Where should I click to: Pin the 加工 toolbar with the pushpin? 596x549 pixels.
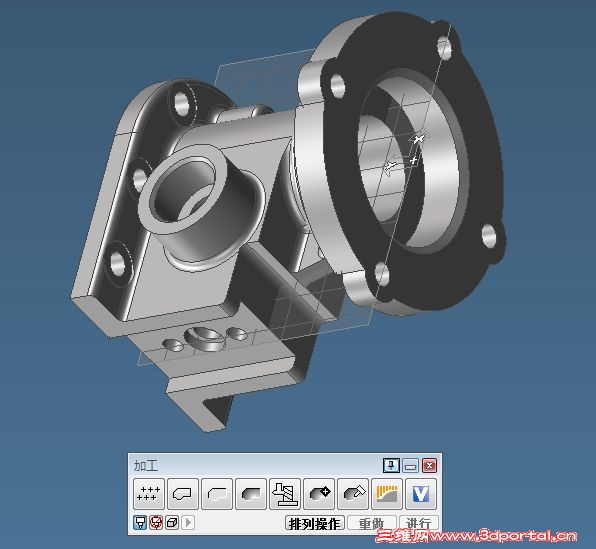(x=391, y=465)
